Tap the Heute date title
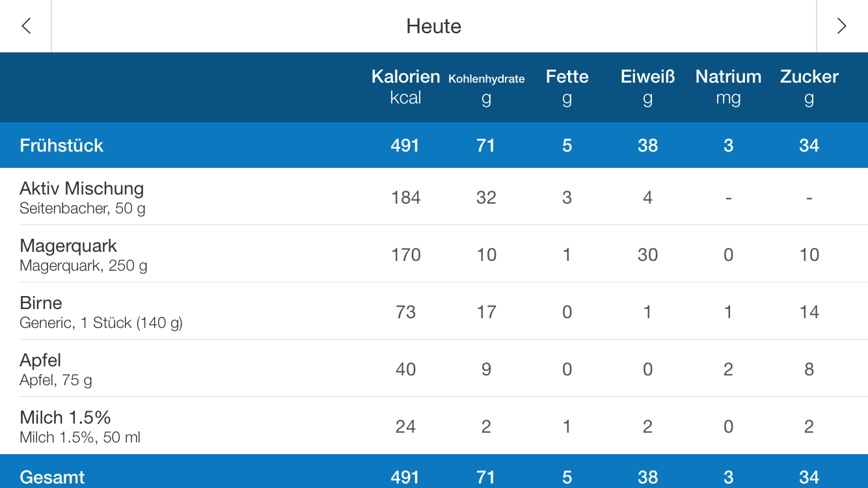This screenshot has height=488, width=868. [x=433, y=26]
